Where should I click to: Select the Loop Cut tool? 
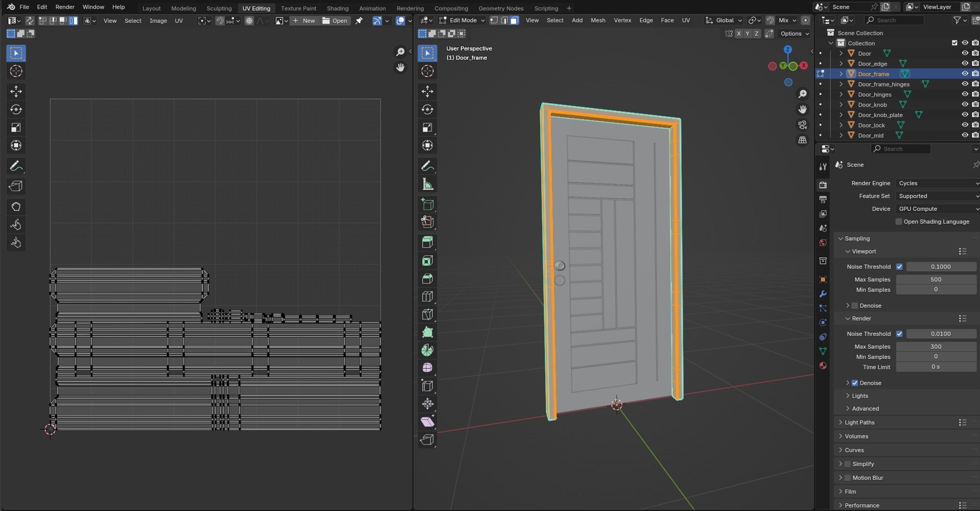click(427, 296)
